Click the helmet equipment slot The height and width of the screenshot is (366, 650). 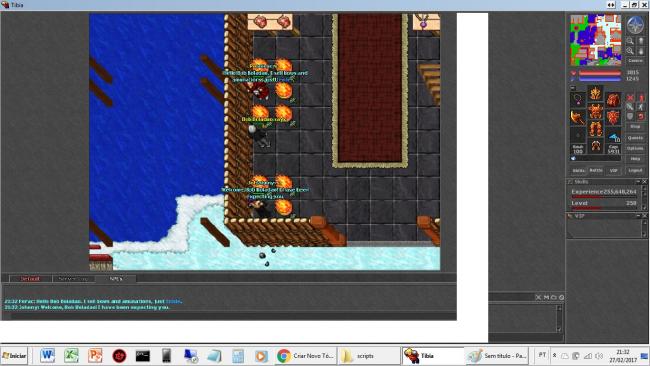596,93
